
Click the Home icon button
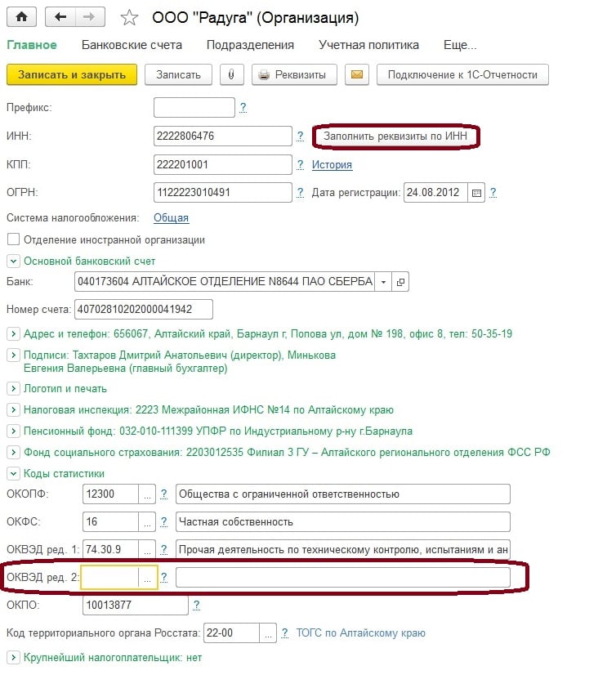[21, 16]
